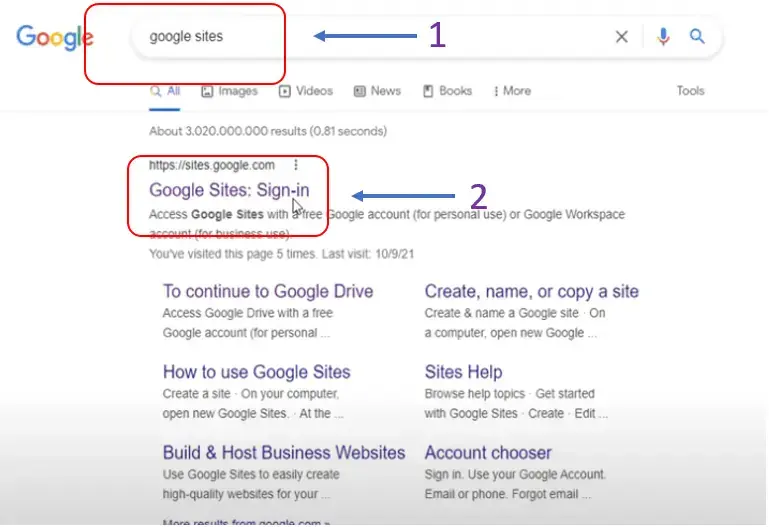
Task: Start voice search with microphone icon
Action: (663, 36)
